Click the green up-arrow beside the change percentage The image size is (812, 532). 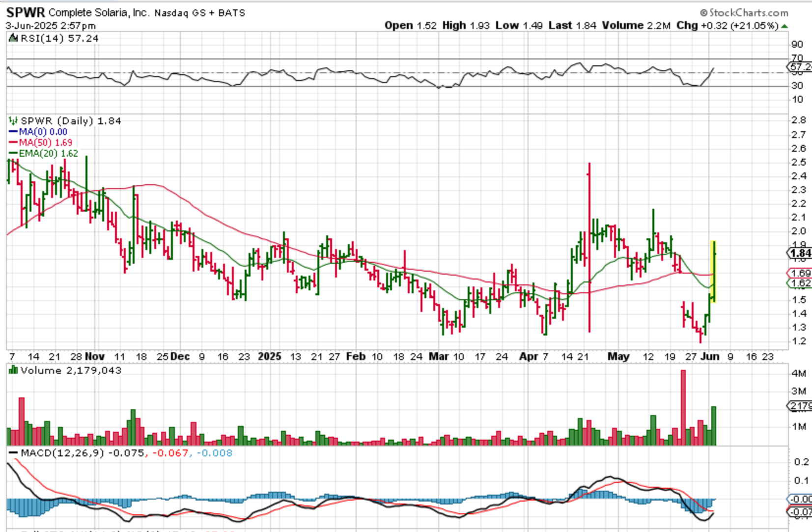(784, 26)
